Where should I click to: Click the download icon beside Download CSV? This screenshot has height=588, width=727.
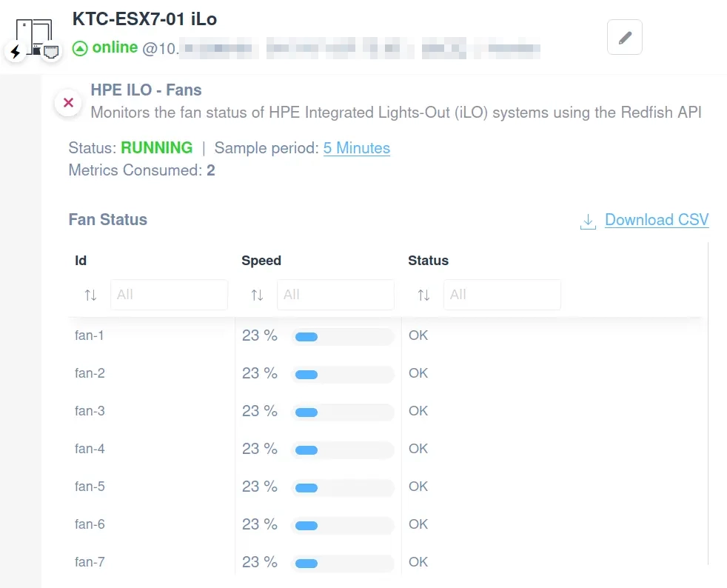pos(587,221)
